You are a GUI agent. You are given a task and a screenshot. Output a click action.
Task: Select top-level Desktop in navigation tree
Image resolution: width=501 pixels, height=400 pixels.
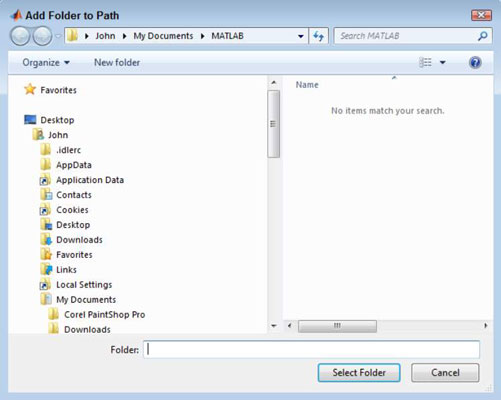click(57, 120)
